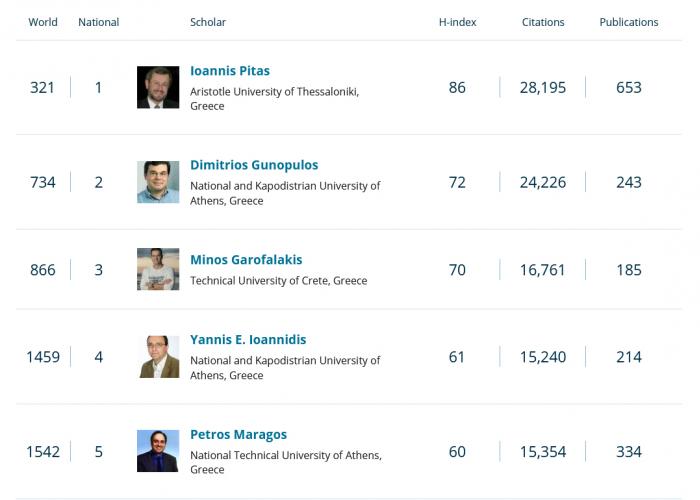Click Yannis E. Ioannidis profile photo

pyautogui.click(x=158, y=356)
